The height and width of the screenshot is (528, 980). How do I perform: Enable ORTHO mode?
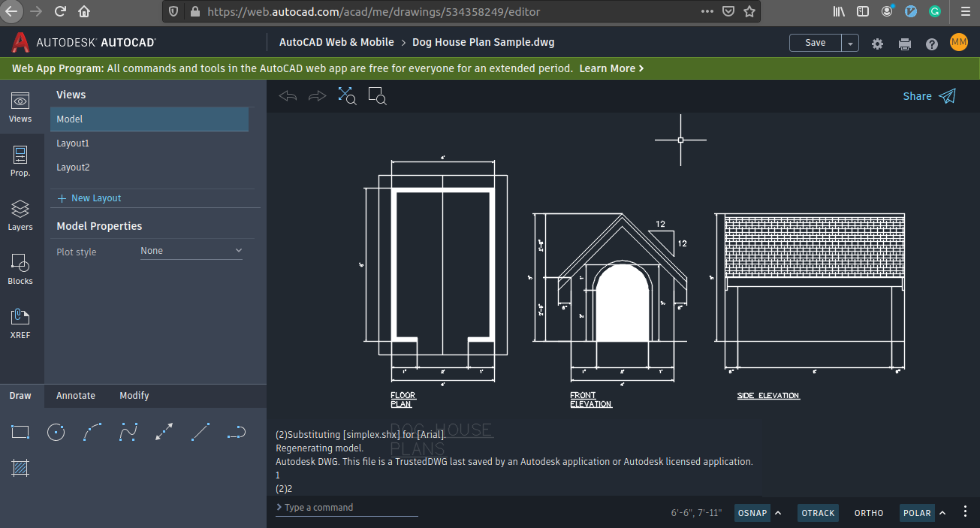(868, 513)
